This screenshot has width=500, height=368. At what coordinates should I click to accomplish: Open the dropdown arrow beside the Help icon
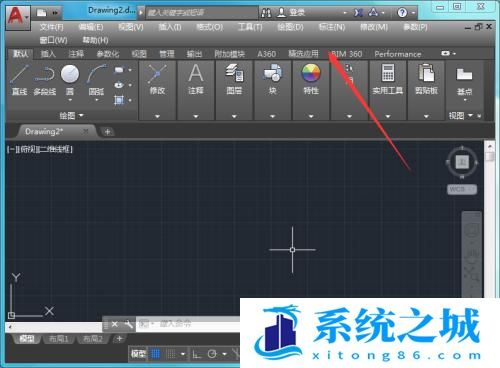click(x=413, y=13)
